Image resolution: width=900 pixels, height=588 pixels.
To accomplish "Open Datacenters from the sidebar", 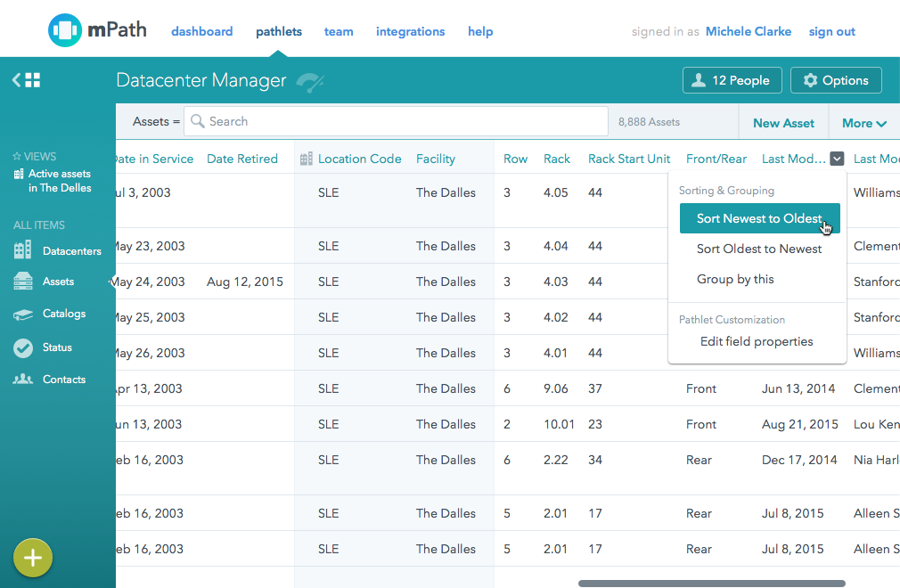I will pyautogui.click(x=71, y=251).
